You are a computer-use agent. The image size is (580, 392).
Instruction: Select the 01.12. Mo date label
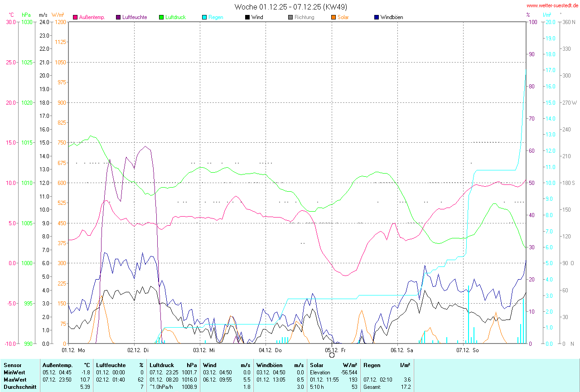pyautogui.click(x=73, y=350)
